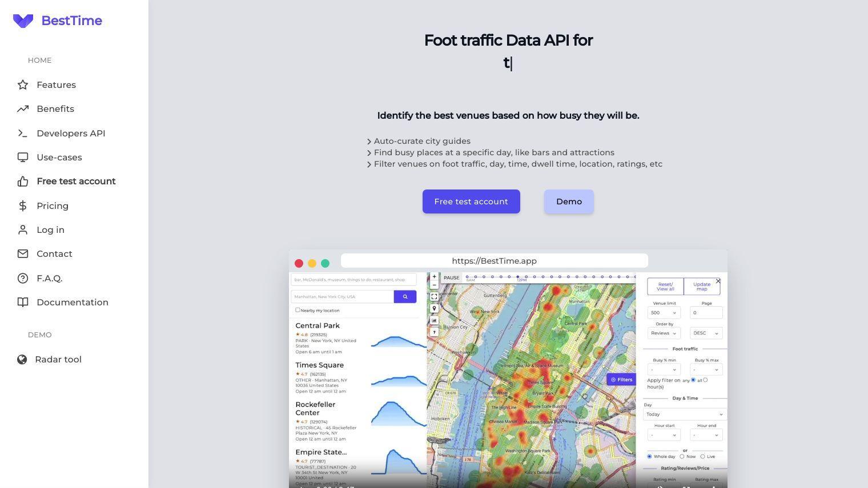Click the https://BestTime.app address bar
Image resolution: width=868 pixels, height=488 pixels.
click(495, 261)
